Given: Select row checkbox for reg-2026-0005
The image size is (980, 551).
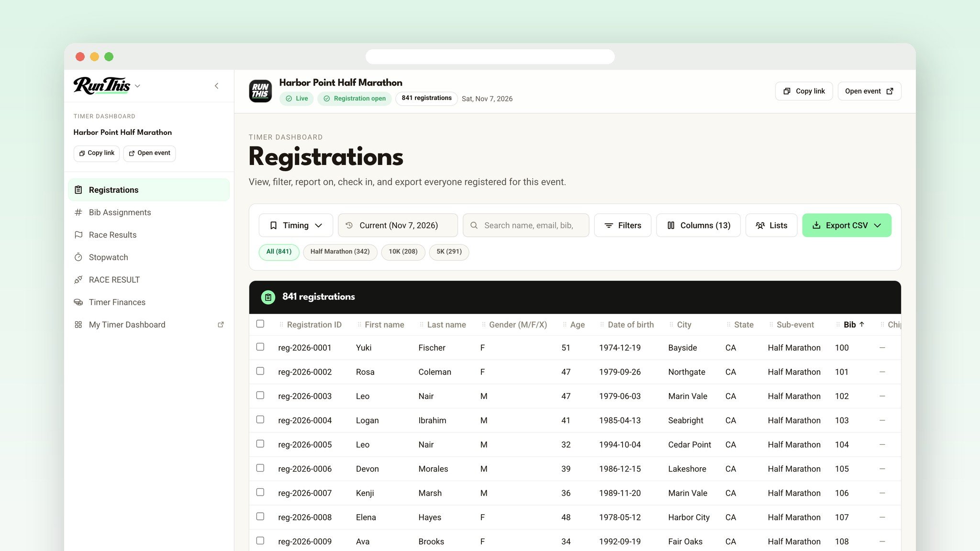Looking at the screenshot, I should 260,444.
